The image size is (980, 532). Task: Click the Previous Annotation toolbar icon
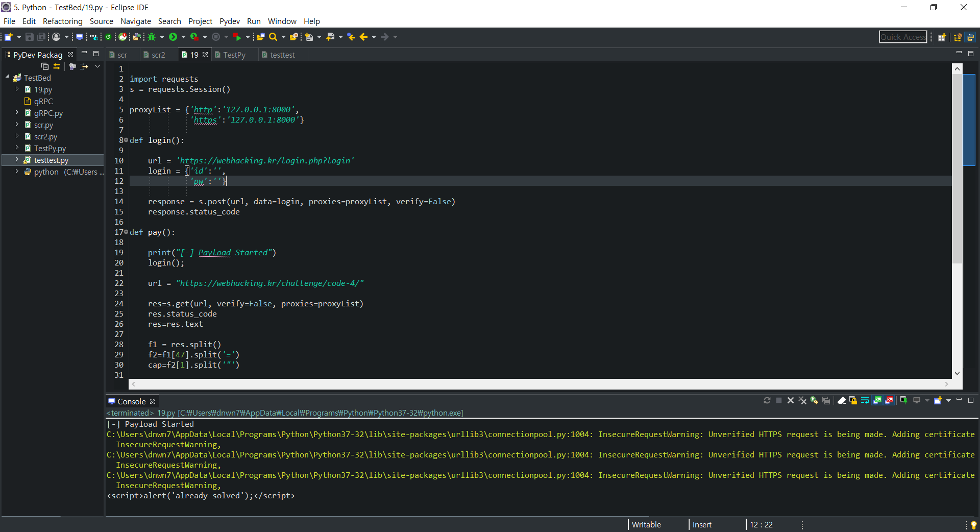coord(330,37)
